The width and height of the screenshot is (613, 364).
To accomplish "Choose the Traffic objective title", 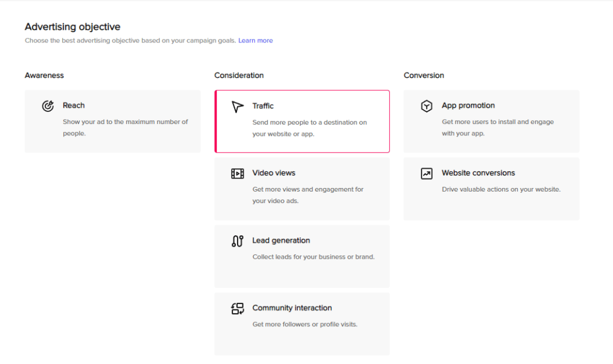I will click(263, 106).
